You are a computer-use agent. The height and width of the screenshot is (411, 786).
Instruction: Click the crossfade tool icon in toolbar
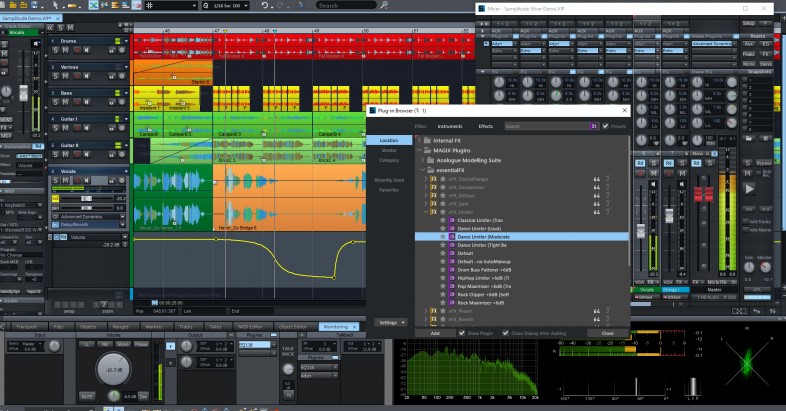[94, 5]
